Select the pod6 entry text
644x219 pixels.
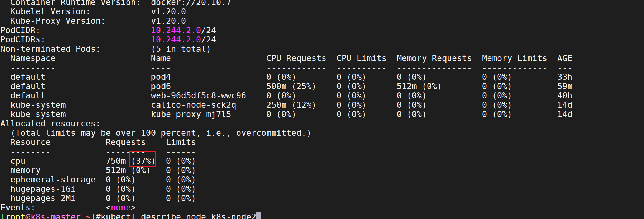[x=161, y=87]
